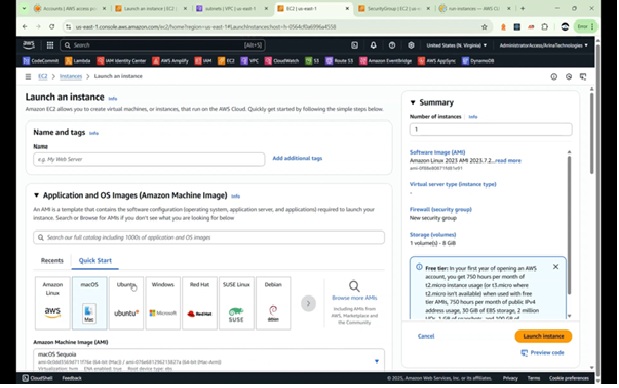Image resolution: width=619 pixels, height=388 pixels.
Task: Open the DynamoDB favorites shortcut
Action: tap(478, 61)
